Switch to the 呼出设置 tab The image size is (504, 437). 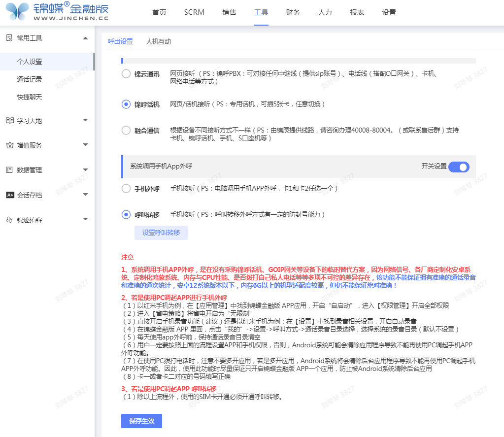click(120, 41)
